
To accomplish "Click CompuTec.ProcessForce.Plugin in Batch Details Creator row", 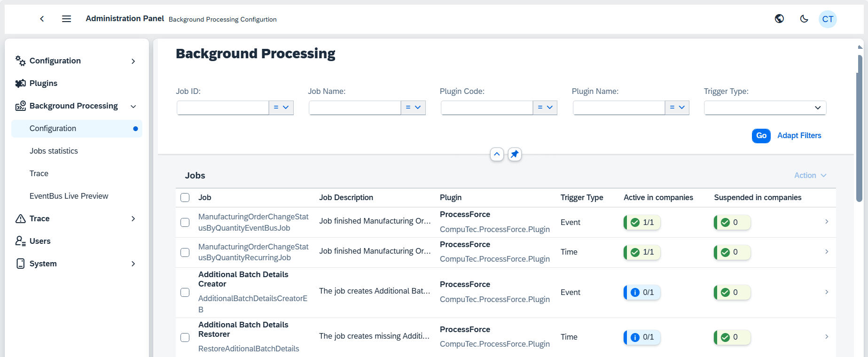I will 495,299.
